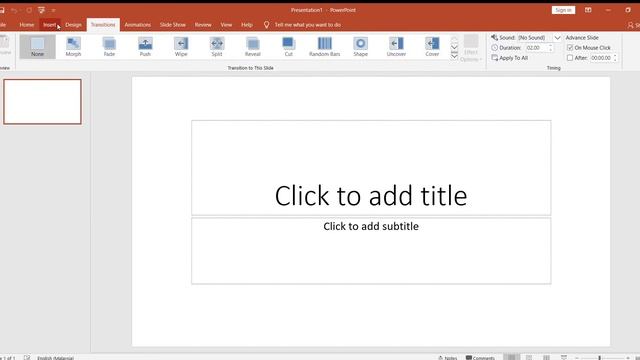Switch to Reading View icon
Screen dimensions: 640x360
547,358
